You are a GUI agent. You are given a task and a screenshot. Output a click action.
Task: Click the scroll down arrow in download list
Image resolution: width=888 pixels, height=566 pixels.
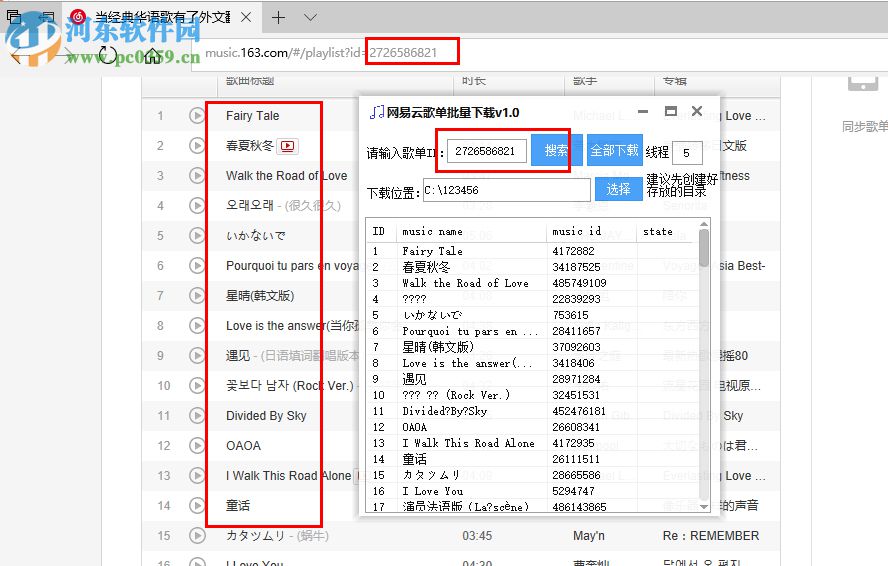point(704,506)
